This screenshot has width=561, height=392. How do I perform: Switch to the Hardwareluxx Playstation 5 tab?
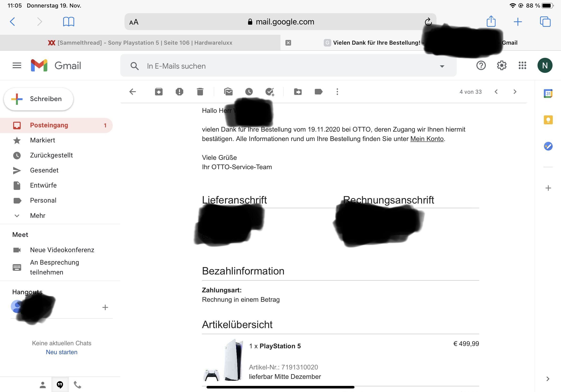tap(140, 43)
